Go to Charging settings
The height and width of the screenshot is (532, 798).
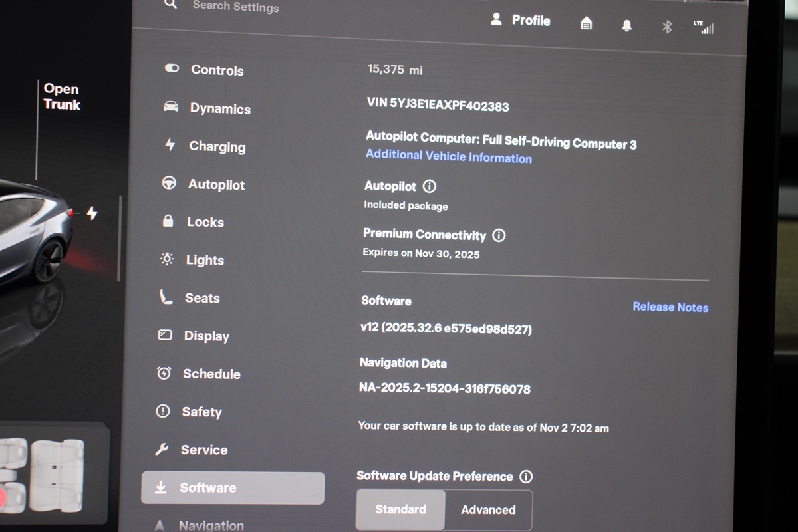[x=216, y=146]
